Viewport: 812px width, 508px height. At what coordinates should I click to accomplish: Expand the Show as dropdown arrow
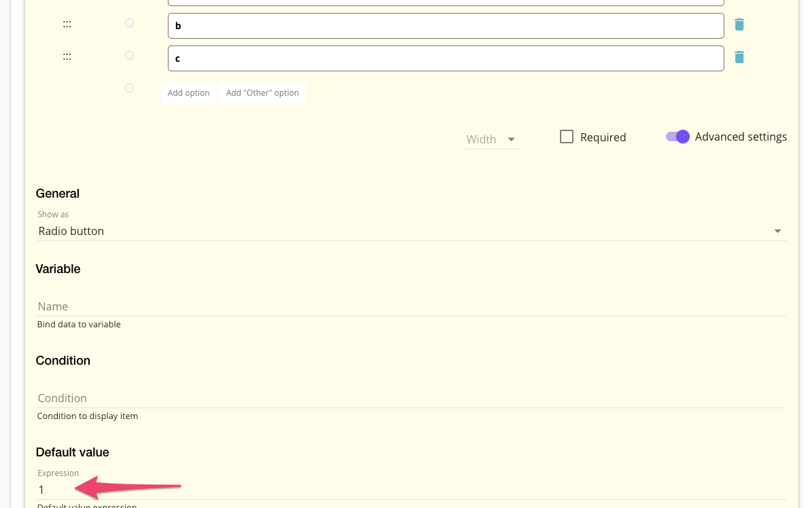pos(777,232)
